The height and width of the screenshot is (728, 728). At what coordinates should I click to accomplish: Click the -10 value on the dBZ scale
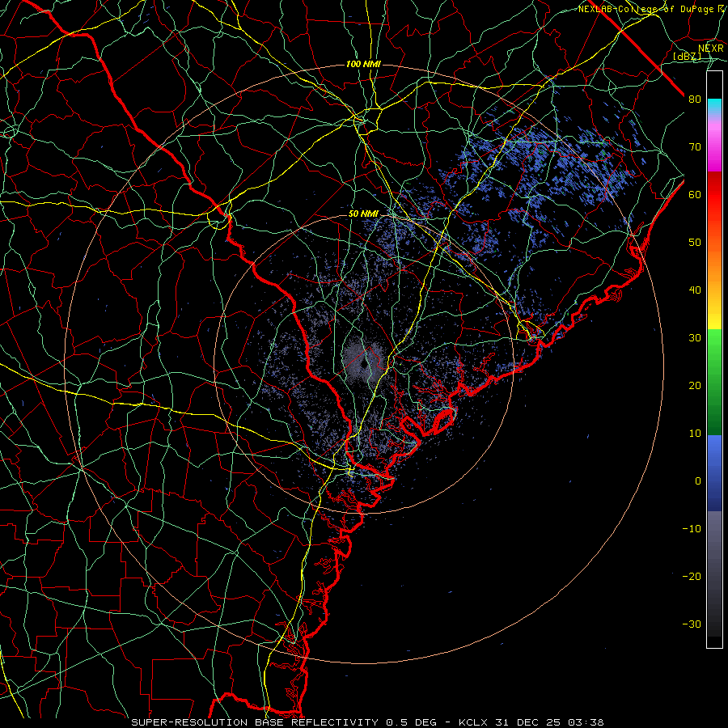point(692,529)
